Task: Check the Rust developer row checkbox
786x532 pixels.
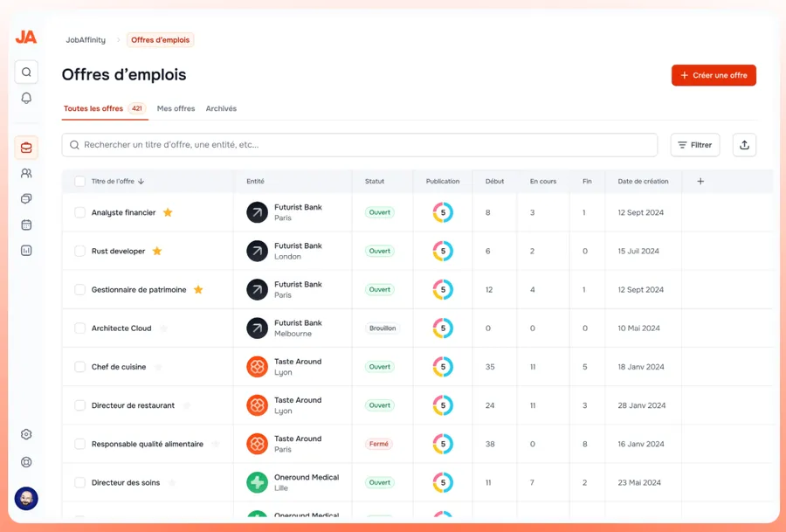Action: pos(79,252)
